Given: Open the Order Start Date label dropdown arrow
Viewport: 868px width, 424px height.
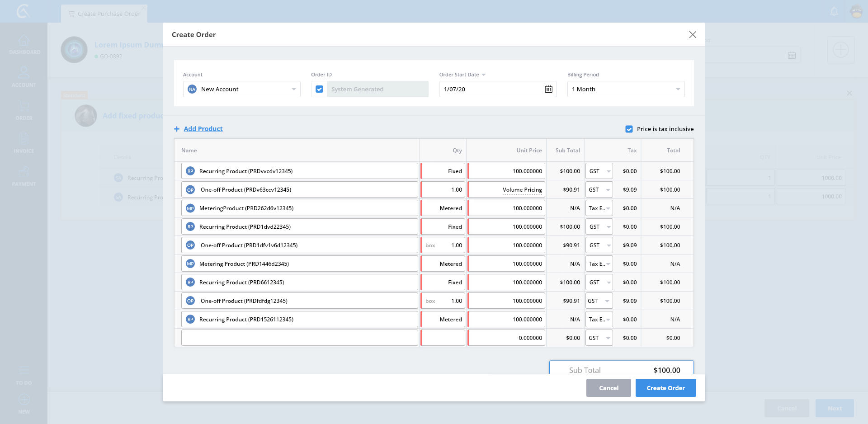Looking at the screenshot, I should 484,75.
